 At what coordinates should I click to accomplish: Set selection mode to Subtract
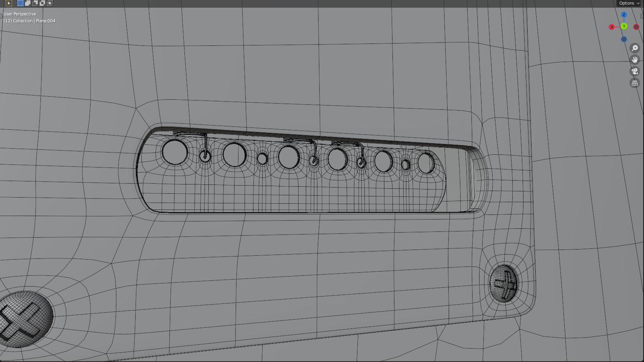[35, 3]
